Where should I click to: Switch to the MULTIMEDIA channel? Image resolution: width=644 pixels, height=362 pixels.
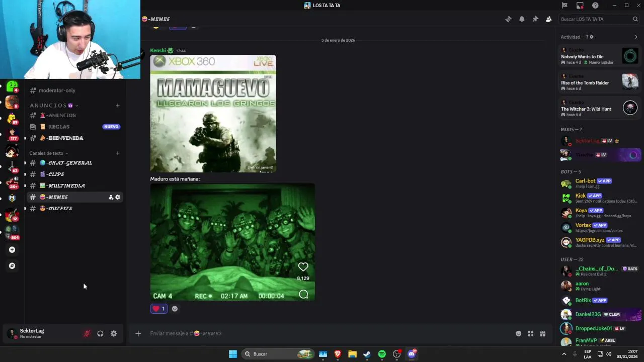pyautogui.click(x=74, y=186)
